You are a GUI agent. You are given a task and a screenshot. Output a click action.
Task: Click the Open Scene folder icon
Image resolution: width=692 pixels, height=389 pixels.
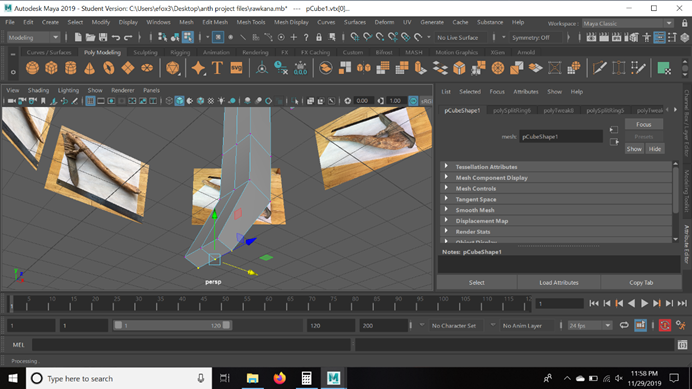90,38
